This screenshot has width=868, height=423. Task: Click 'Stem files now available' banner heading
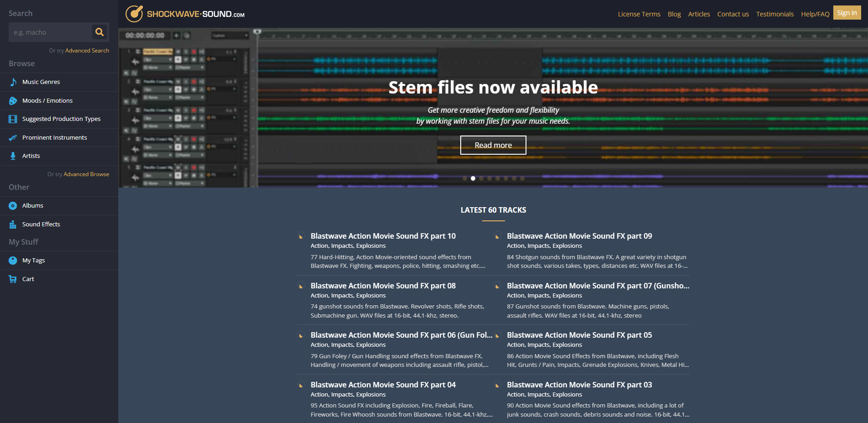493,87
